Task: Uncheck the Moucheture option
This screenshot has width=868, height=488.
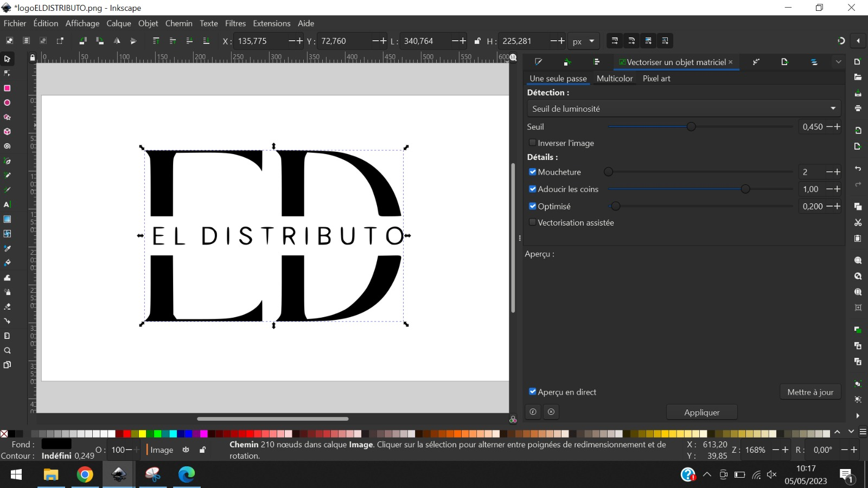Action: (x=532, y=172)
